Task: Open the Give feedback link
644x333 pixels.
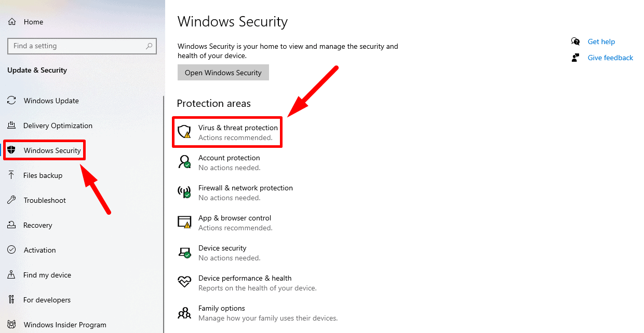Action: [x=610, y=58]
